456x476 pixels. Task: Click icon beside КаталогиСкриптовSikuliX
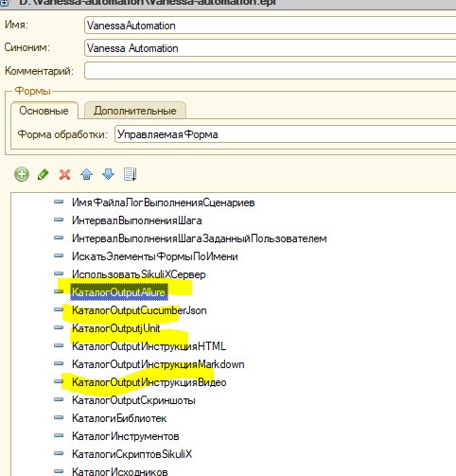59,453
